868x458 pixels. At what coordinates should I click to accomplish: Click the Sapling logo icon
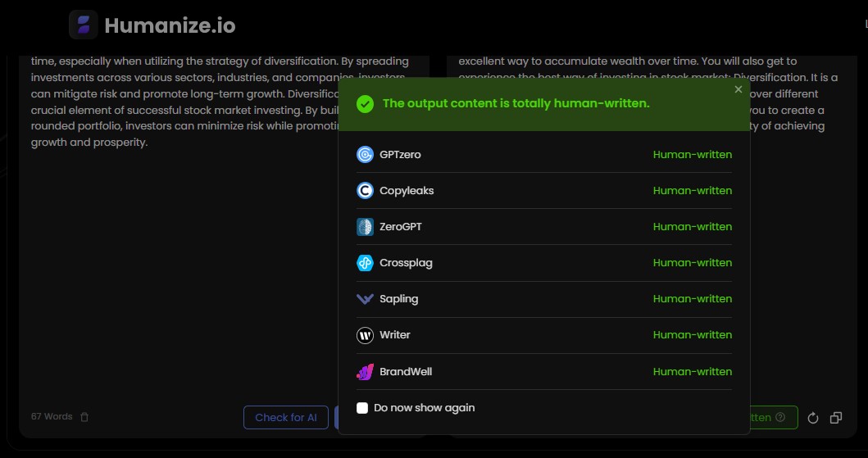click(x=365, y=299)
